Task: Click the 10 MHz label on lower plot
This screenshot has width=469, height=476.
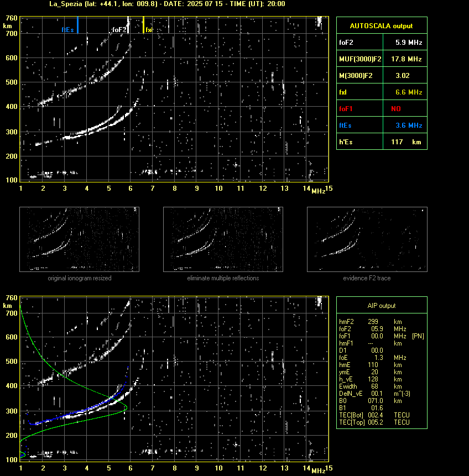Action: [x=218, y=468]
